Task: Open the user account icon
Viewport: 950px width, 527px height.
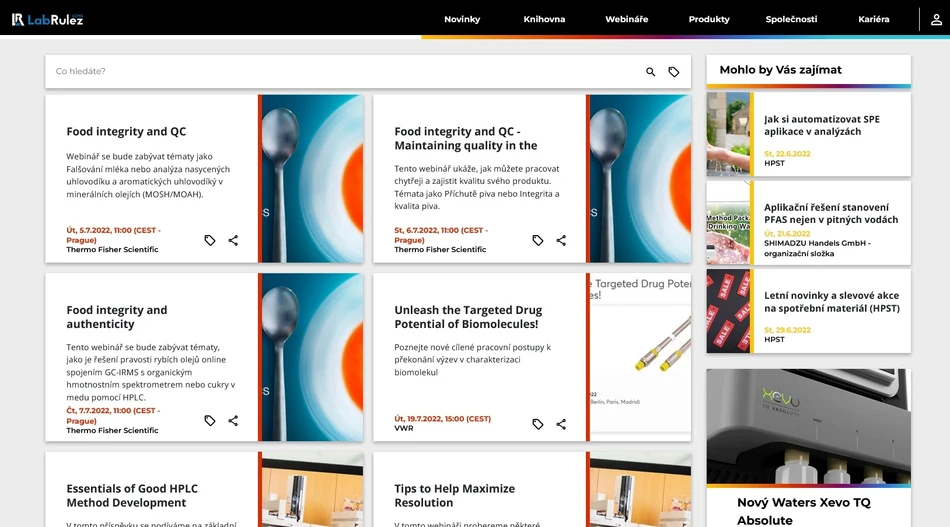Action: point(936,19)
